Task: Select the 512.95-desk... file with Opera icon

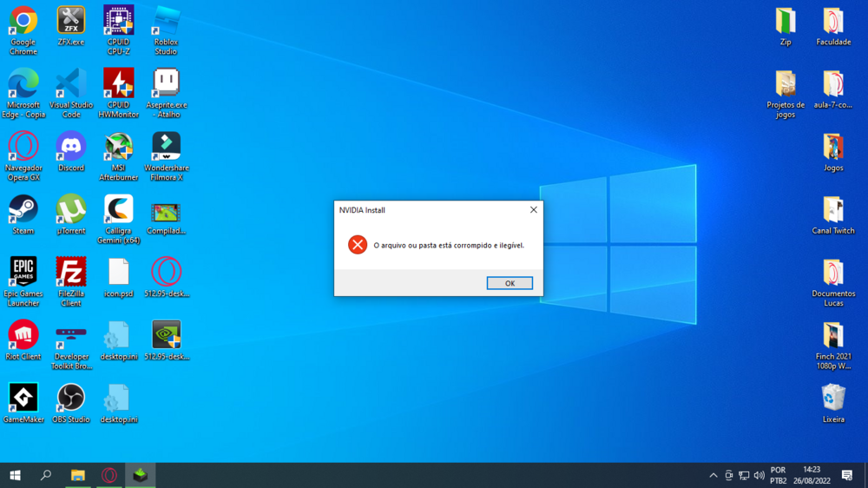Action: click(166, 278)
